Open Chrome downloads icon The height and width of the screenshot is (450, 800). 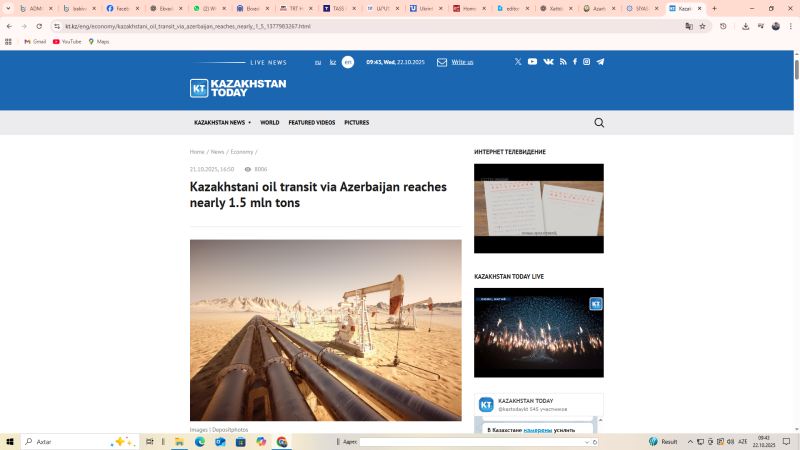pyautogui.click(x=746, y=26)
